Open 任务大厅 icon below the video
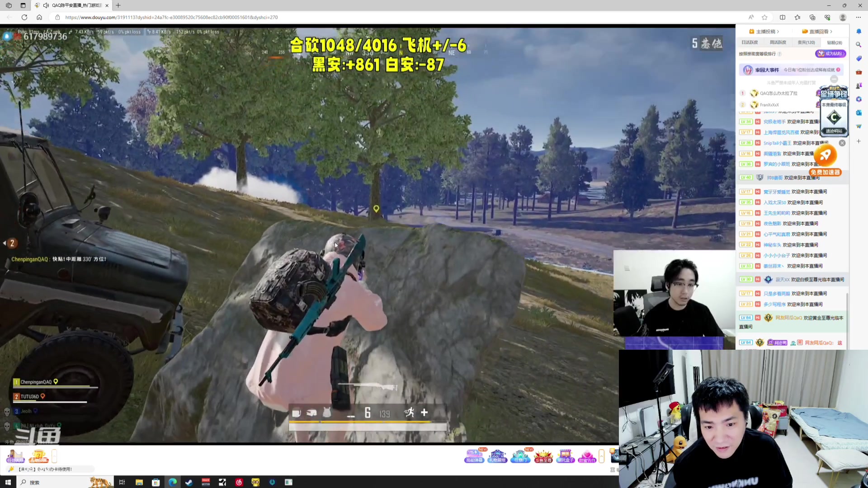The height and width of the screenshot is (488, 868). pyautogui.click(x=15, y=456)
